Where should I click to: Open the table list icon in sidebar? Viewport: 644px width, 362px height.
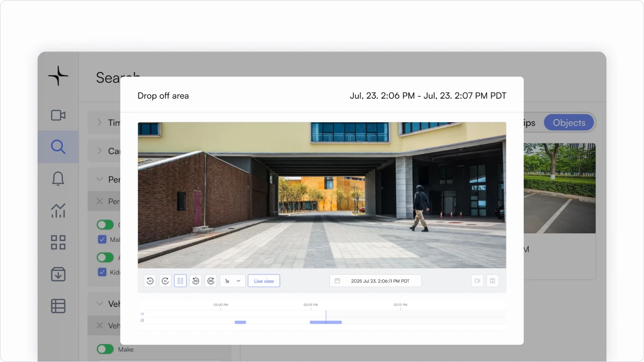pos(58,306)
